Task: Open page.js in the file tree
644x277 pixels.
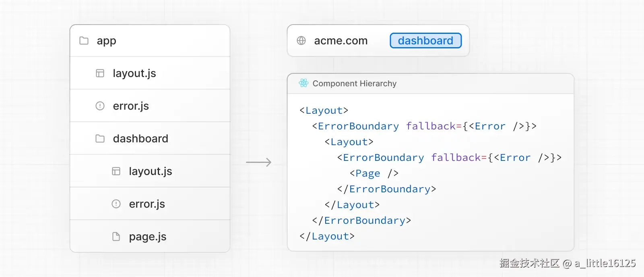Action: [x=147, y=237]
